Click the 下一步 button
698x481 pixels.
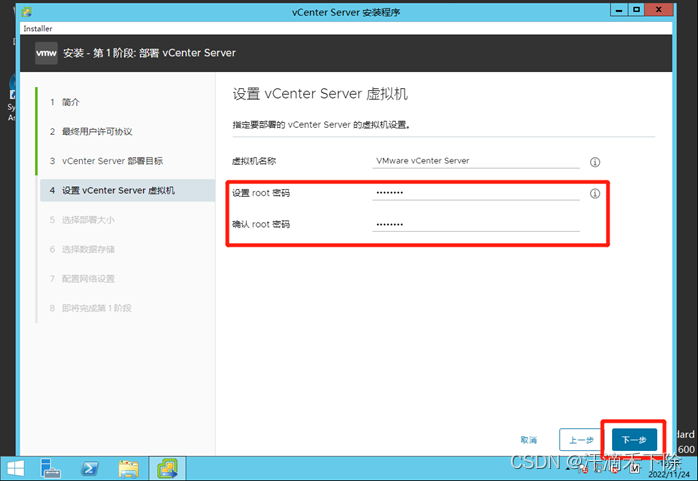tap(634, 440)
